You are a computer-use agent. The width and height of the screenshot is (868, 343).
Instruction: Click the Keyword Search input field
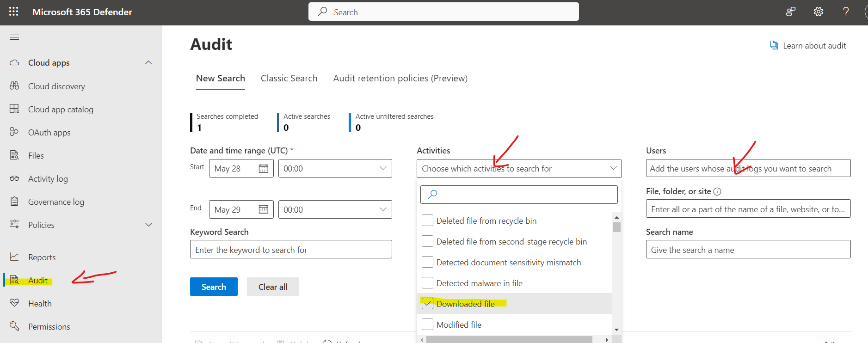tap(291, 249)
